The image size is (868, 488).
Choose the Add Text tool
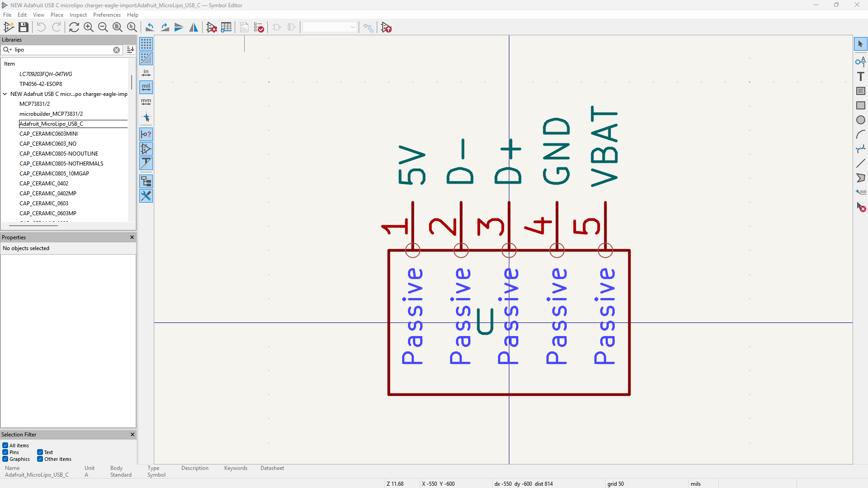(860, 76)
